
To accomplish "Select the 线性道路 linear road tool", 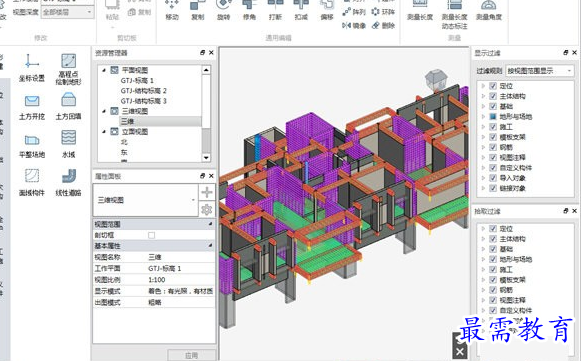I will pyautogui.click(x=68, y=182).
